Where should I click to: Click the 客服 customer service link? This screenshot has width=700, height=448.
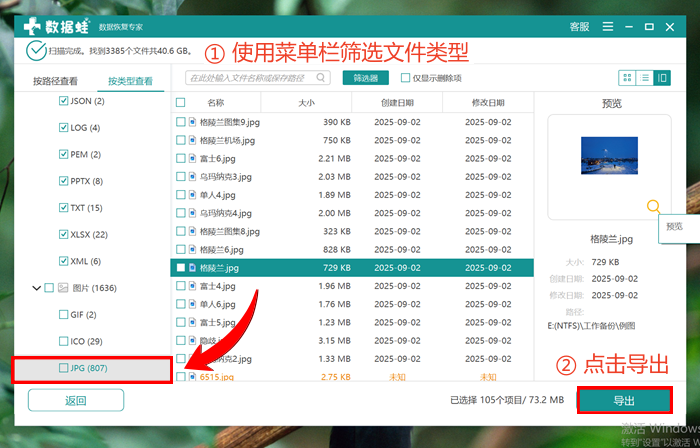579,27
